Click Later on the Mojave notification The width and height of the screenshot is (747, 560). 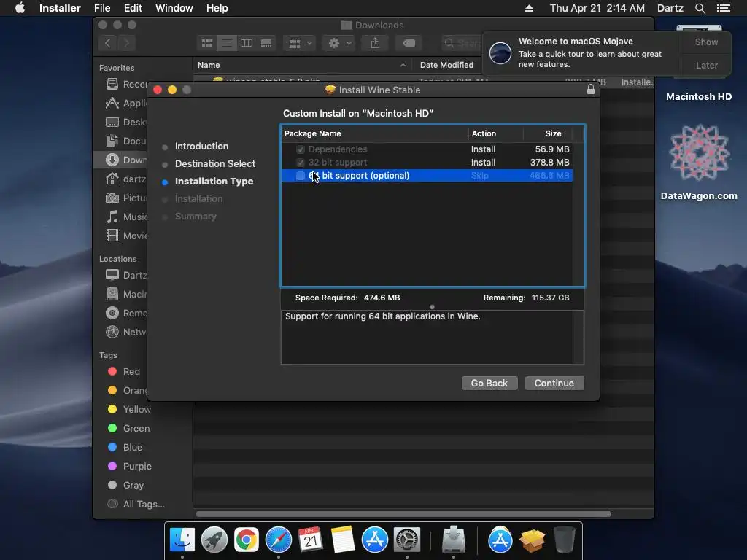point(706,65)
